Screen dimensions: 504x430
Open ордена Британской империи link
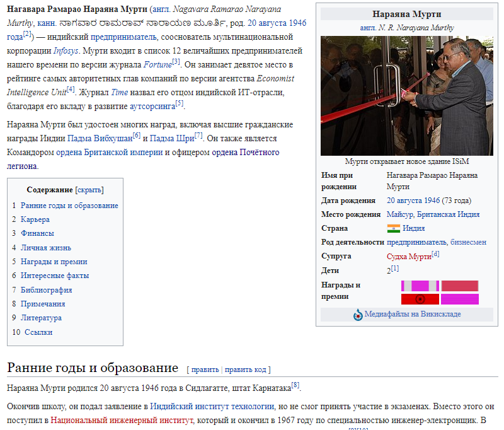(109, 152)
